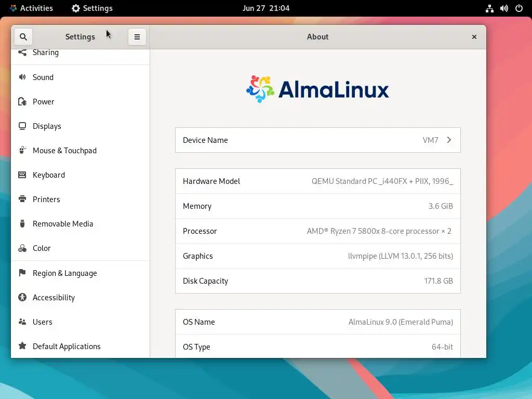This screenshot has height=399, width=532.
Task: Click the Memory value 3.6 GiB
Action: (x=441, y=206)
